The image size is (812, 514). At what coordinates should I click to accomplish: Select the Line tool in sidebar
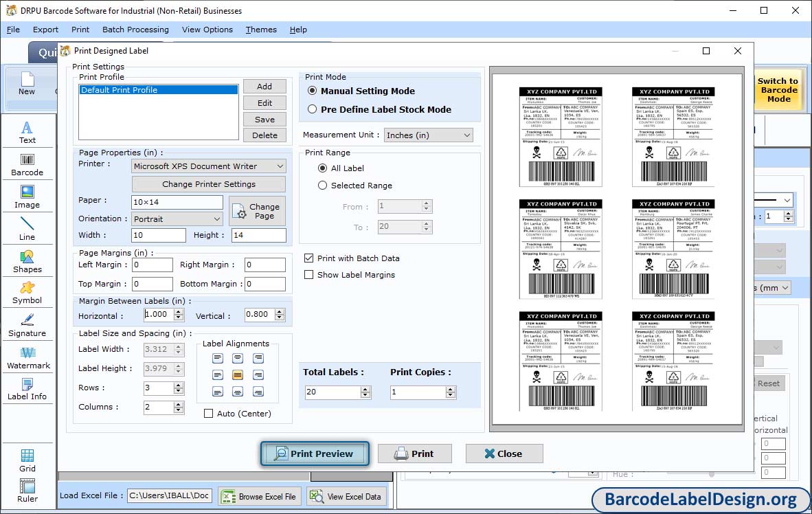coord(27,229)
